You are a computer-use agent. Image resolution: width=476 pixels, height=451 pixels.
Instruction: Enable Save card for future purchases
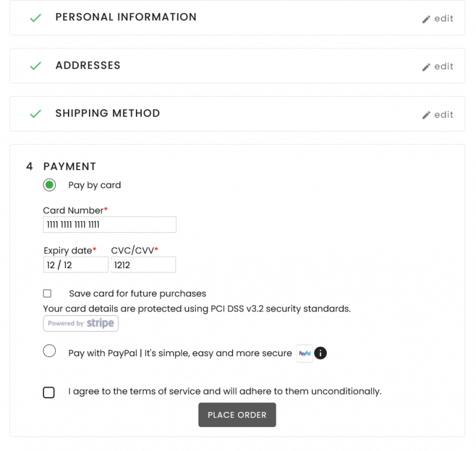tap(47, 293)
